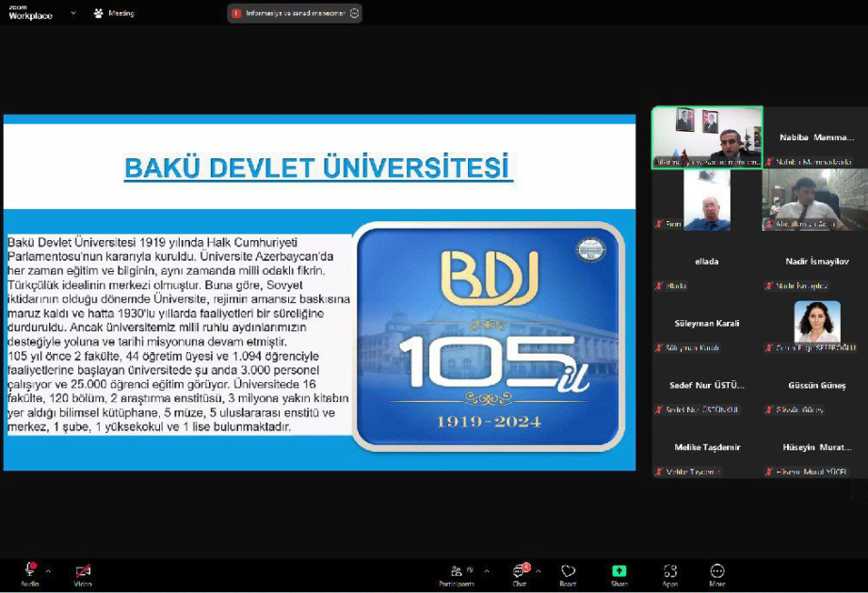This screenshot has width=868, height=593.
Task: Click the Meeting tab icon
Action: pyautogui.click(x=99, y=13)
